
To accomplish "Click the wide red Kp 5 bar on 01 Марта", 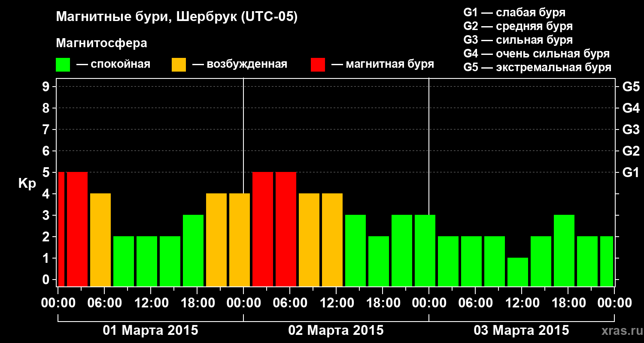I will [x=77, y=229].
